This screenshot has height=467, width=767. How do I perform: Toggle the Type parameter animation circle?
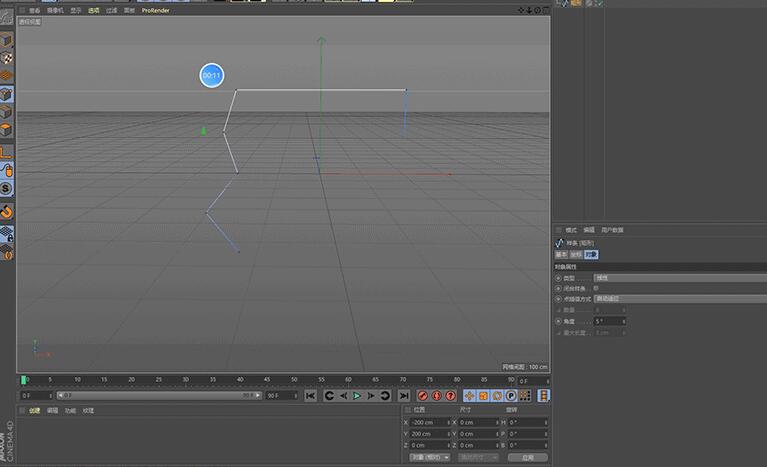558,278
